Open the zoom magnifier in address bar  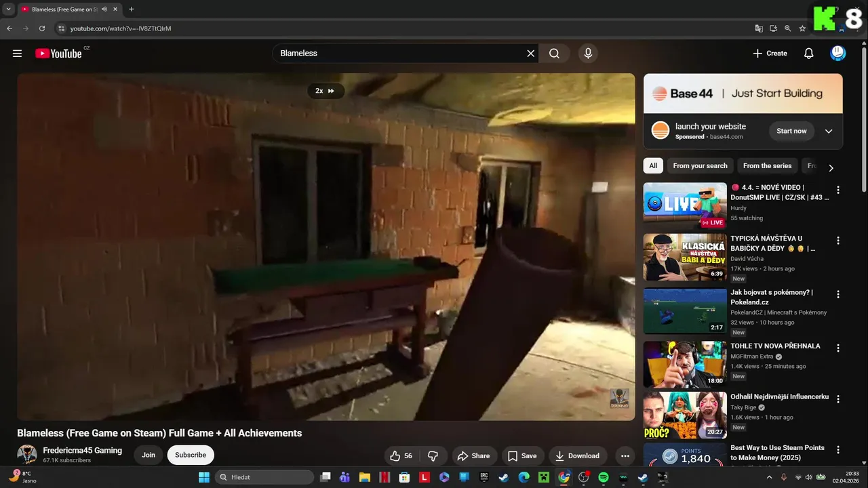pyautogui.click(x=788, y=28)
